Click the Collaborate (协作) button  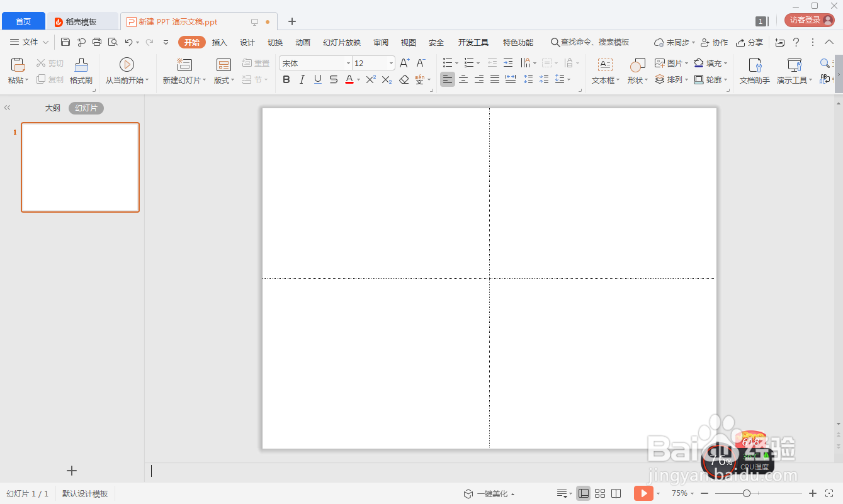click(x=714, y=42)
